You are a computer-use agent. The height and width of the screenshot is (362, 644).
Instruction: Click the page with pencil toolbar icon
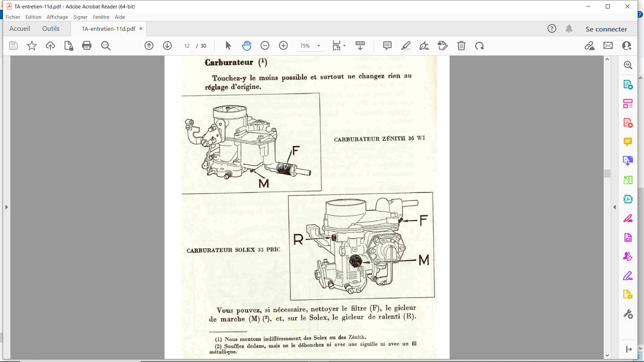tap(443, 46)
